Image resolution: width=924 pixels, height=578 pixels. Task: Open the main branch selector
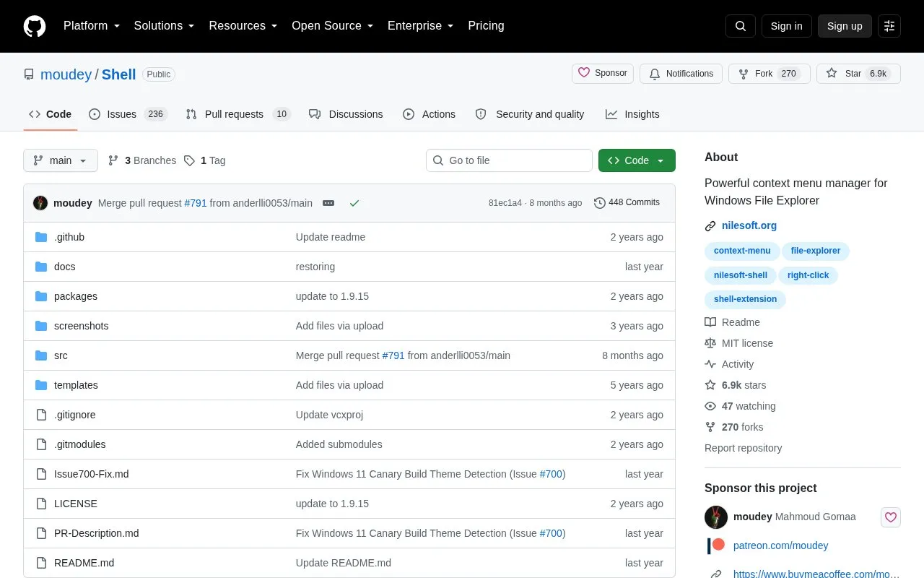coord(61,160)
